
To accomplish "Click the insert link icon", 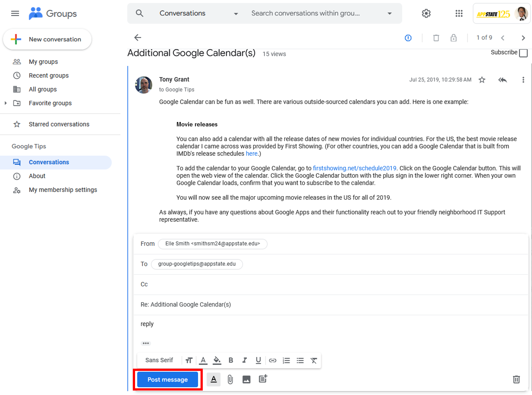I will 272,360.
